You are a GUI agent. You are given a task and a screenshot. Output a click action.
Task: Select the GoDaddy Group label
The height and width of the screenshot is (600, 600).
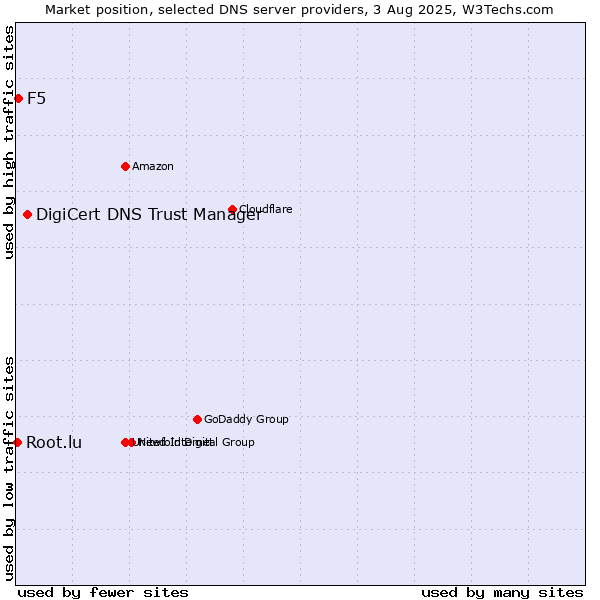coord(246,419)
